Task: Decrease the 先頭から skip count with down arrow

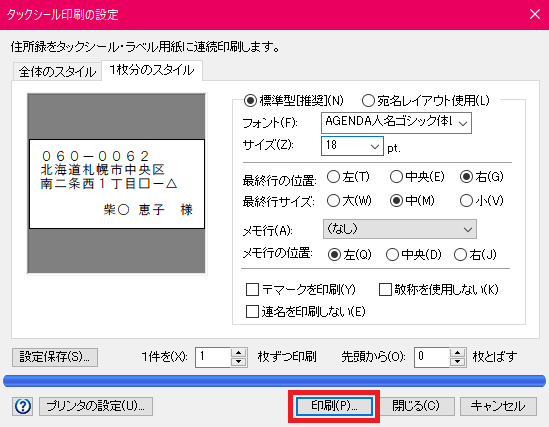Action: pyautogui.click(x=457, y=362)
